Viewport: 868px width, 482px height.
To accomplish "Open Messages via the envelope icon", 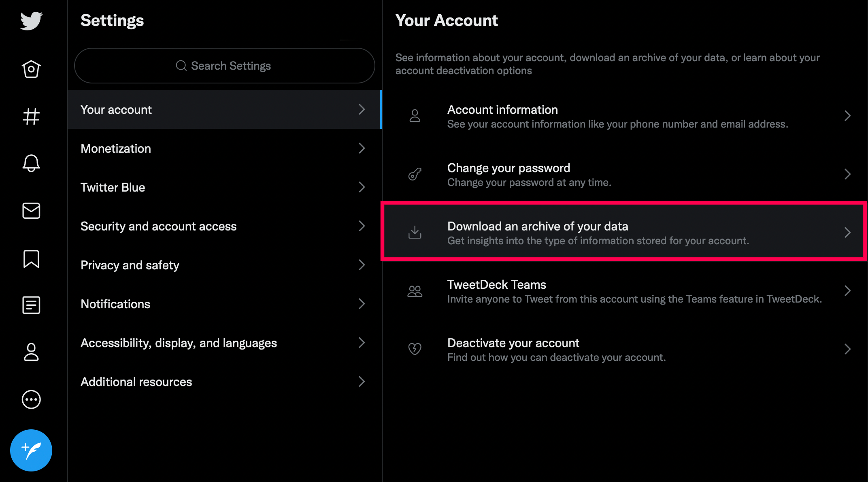I will click(31, 211).
